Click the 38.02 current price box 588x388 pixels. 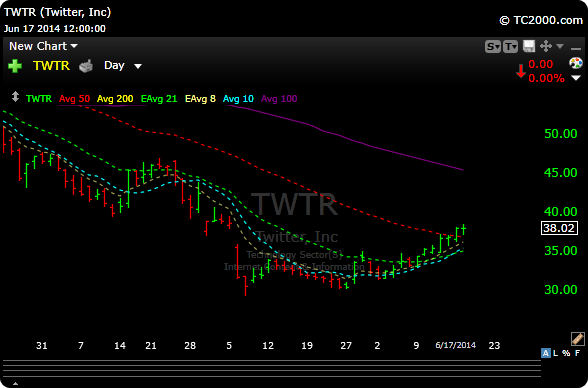pos(559,228)
